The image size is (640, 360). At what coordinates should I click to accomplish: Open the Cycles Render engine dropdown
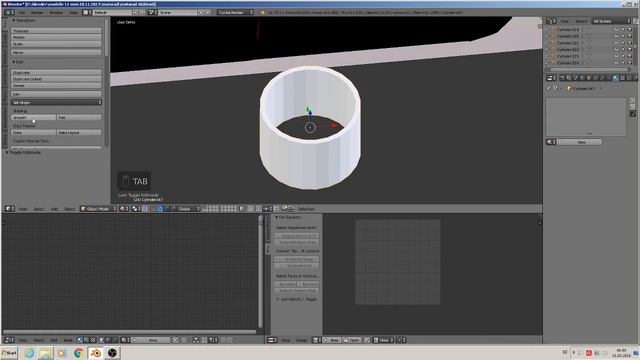235,13
